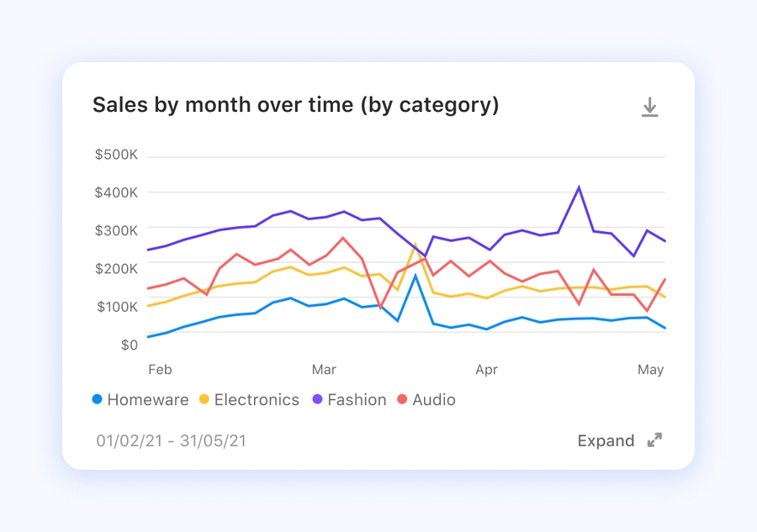This screenshot has width=757, height=532.
Task: Open the 01/02/21 - 31/05/21 date range
Action: pyautogui.click(x=172, y=440)
